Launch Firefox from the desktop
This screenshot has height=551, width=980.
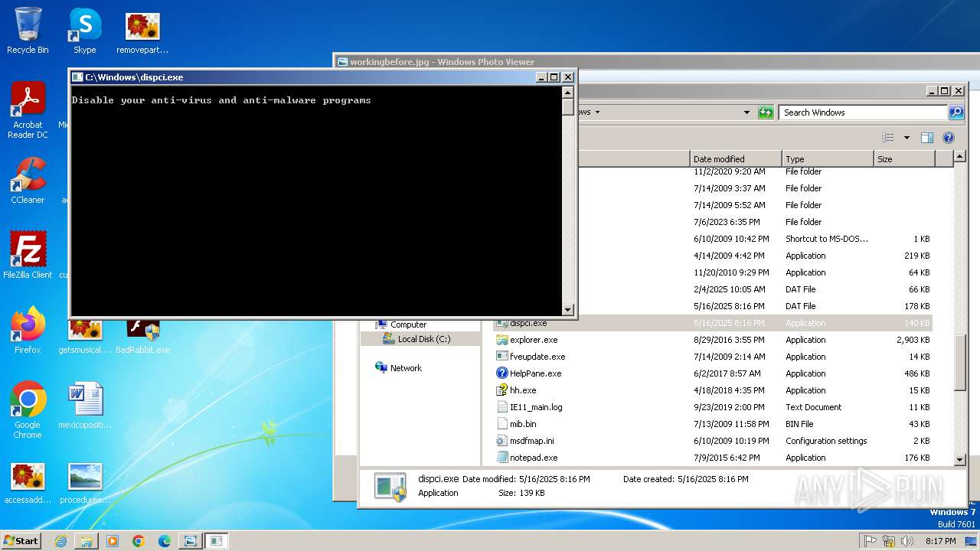(28, 331)
